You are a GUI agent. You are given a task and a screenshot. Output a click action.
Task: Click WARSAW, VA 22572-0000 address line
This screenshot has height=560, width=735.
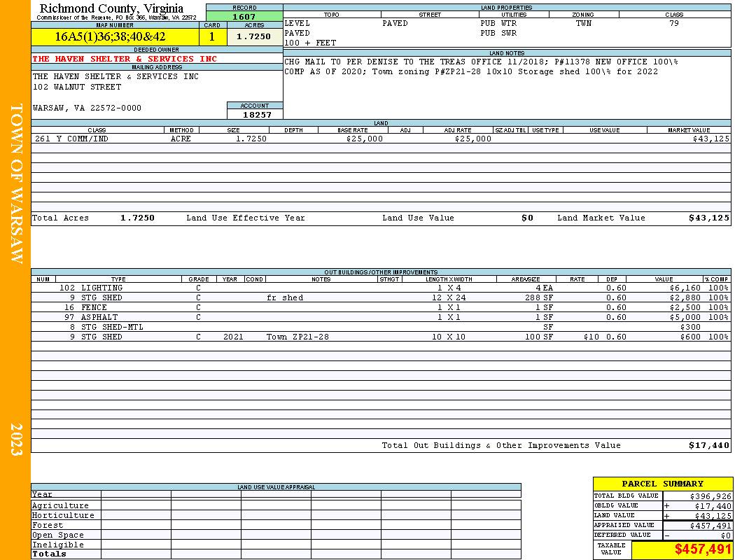pyautogui.click(x=87, y=108)
